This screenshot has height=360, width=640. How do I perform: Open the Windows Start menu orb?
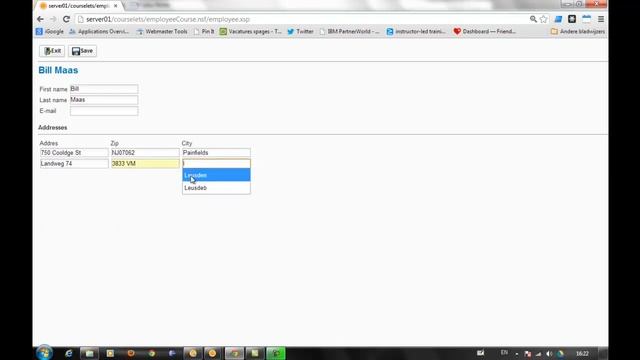click(44, 353)
